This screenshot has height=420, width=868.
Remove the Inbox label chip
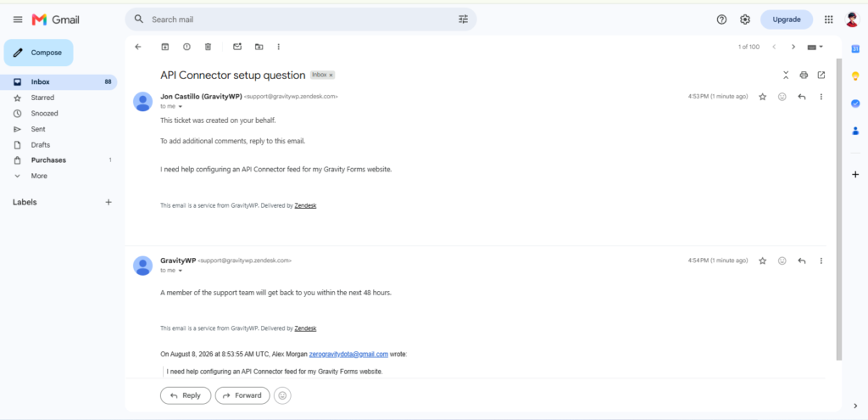pos(331,75)
